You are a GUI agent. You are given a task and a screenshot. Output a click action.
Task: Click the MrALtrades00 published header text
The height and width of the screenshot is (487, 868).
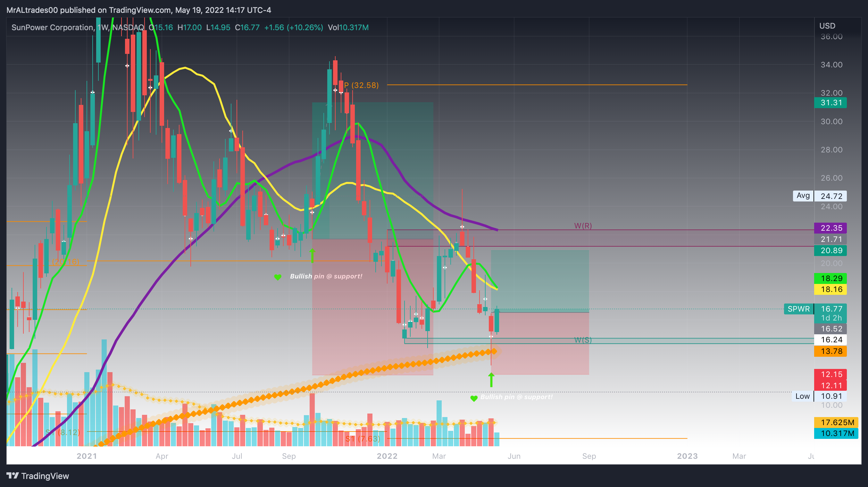click(x=139, y=10)
